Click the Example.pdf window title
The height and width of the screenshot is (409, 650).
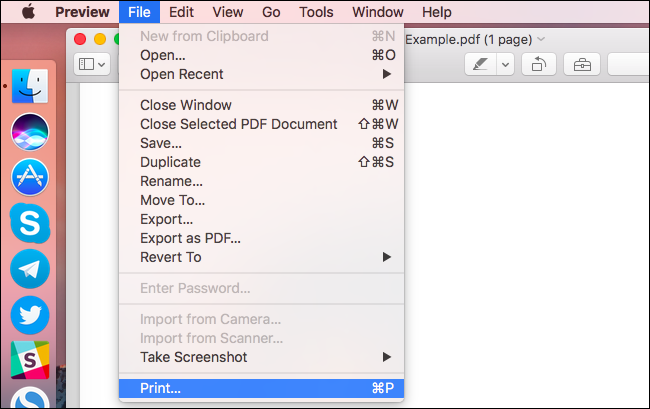coord(470,37)
